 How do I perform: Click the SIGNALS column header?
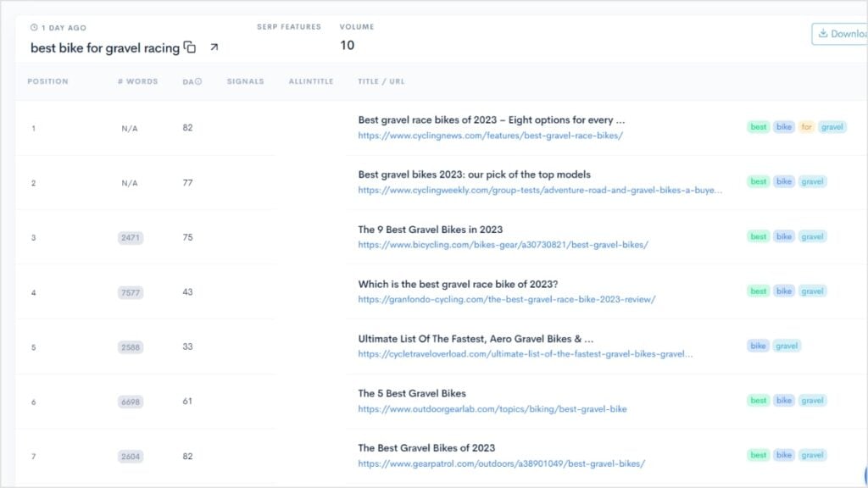pyautogui.click(x=245, y=80)
